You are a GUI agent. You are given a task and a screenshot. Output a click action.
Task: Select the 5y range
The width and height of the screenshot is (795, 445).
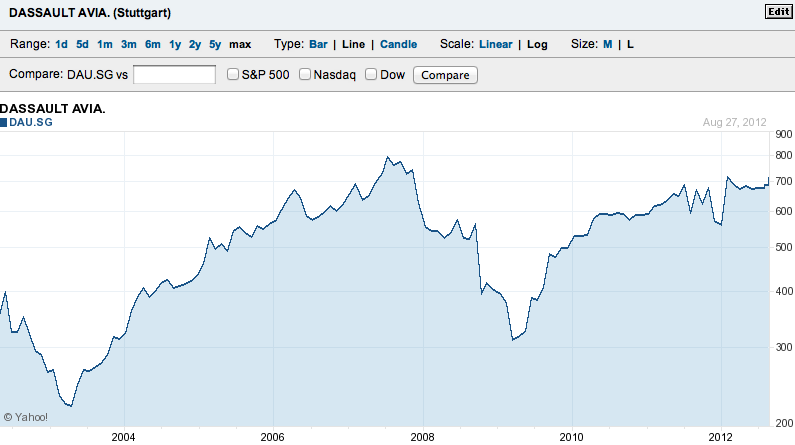(215, 45)
